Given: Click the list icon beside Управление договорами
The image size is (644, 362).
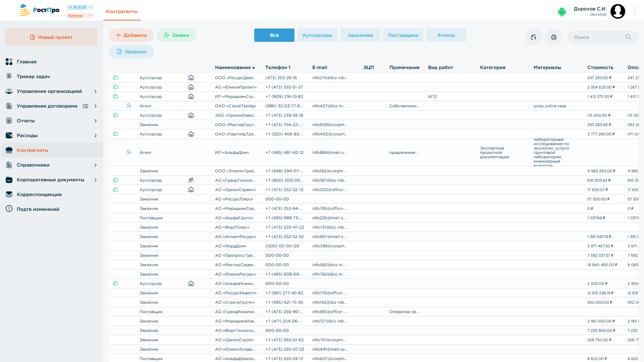Looking at the screenshot, I should pyautogui.click(x=86, y=106).
